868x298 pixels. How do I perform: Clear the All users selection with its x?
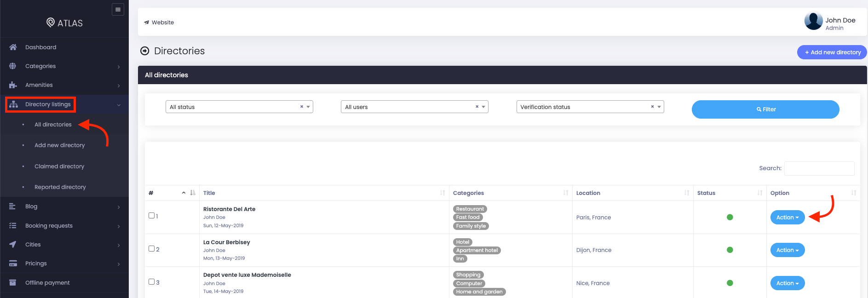click(x=477, y=107)
